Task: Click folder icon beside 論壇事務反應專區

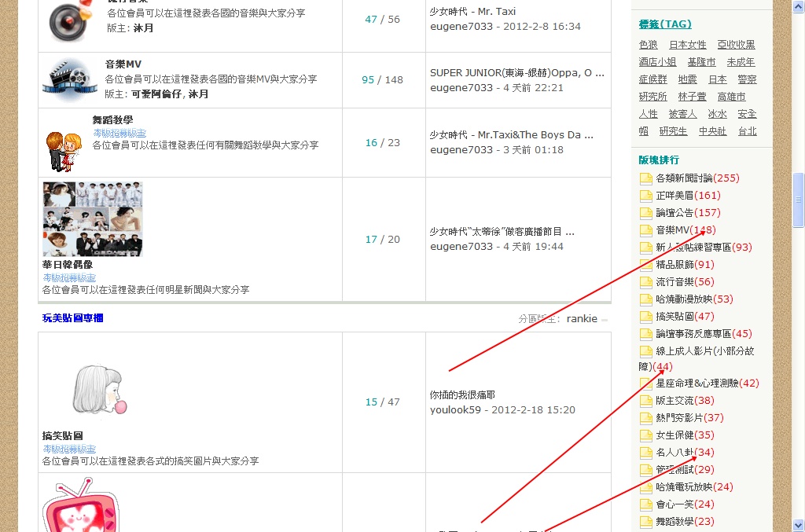Action: [x=646, y=335]
